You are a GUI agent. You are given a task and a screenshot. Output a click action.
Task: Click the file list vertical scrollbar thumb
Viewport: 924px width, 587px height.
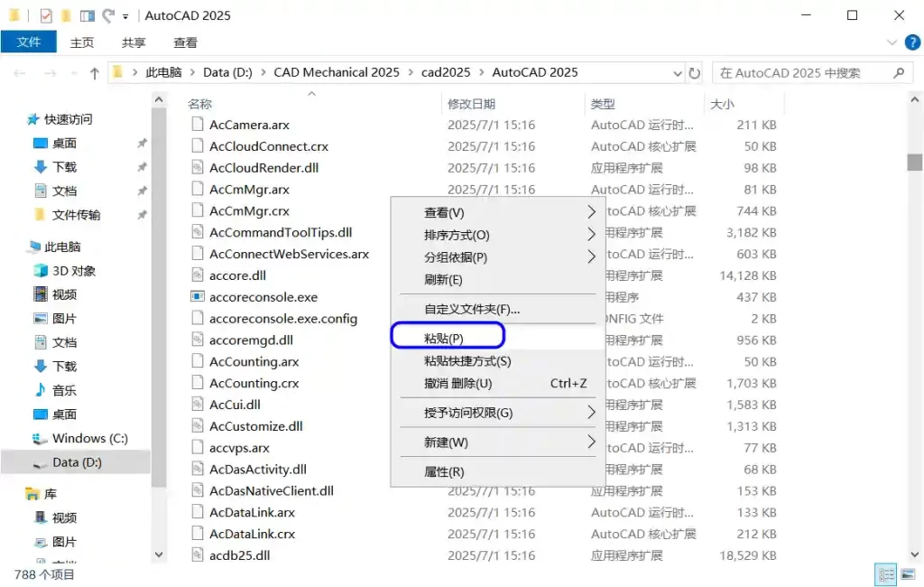point(915,163)
